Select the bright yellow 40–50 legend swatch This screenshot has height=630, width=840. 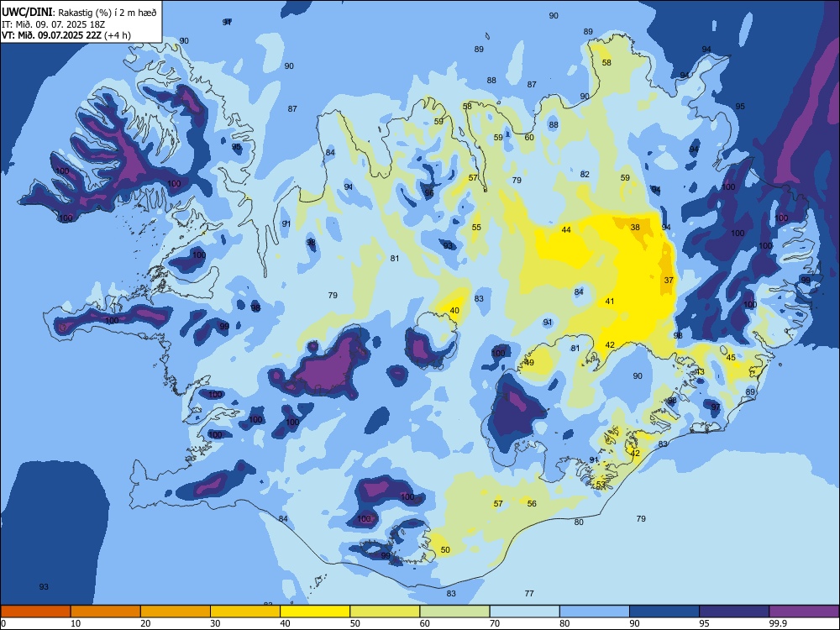tap(315, 612)
